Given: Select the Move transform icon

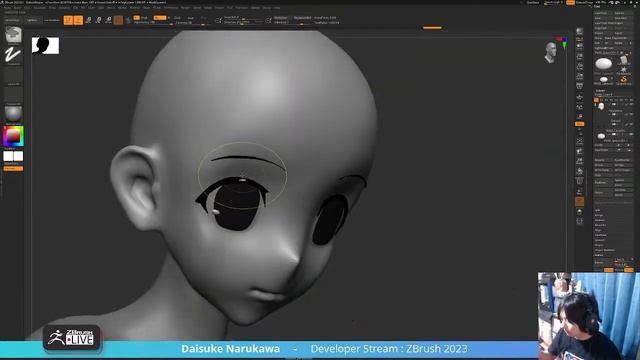Looking at the screenshot, I should click(88, 20).
